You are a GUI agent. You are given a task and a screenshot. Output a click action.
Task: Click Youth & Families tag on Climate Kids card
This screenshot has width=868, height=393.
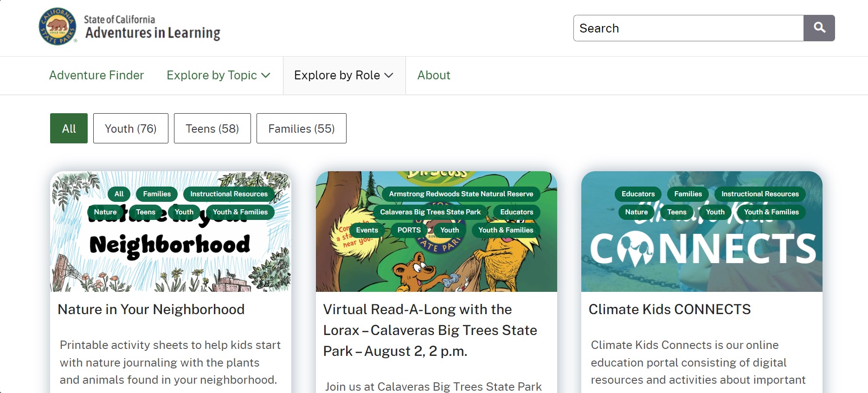(x=772, y=212)
